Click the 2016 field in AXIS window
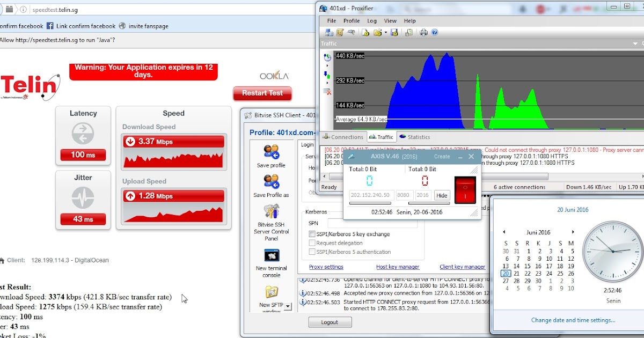 pos(423,195)
